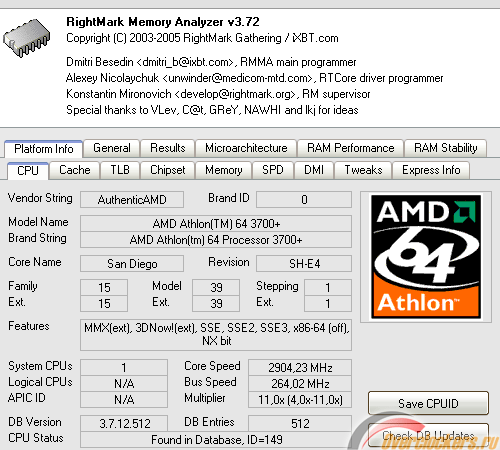Image resolution: width=500 pixels, height=450 pixels.
Task: Open the General tab
Action: 112,148
